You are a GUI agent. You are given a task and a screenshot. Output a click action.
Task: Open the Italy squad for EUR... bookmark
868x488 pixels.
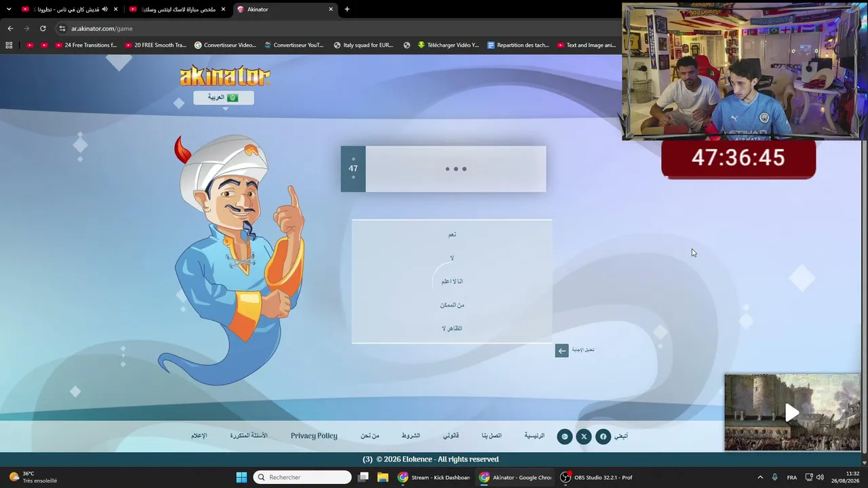pyautogui.click(x=363, y=45)
